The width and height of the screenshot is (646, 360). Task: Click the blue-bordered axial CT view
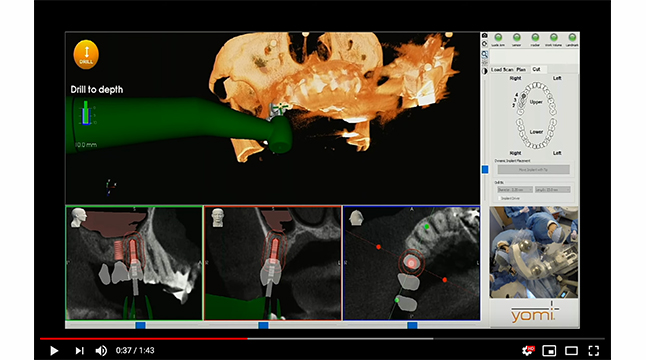click(412, 263)
